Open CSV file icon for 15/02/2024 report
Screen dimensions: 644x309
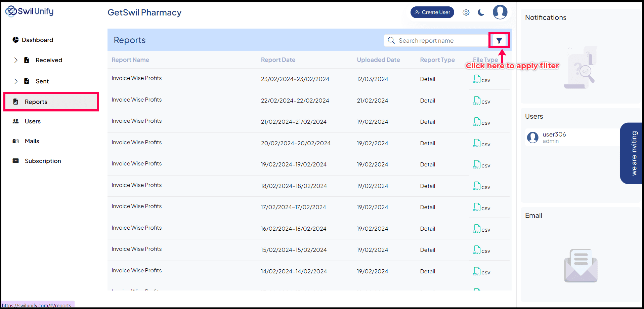[477, 250]
